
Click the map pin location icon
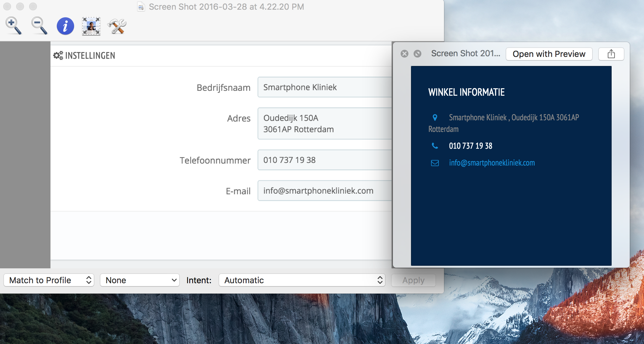coord(435,117)
